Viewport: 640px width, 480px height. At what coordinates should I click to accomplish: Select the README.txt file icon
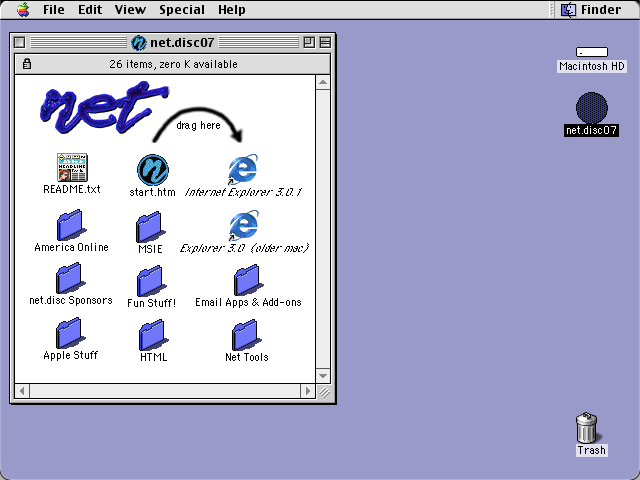point(72,167)
